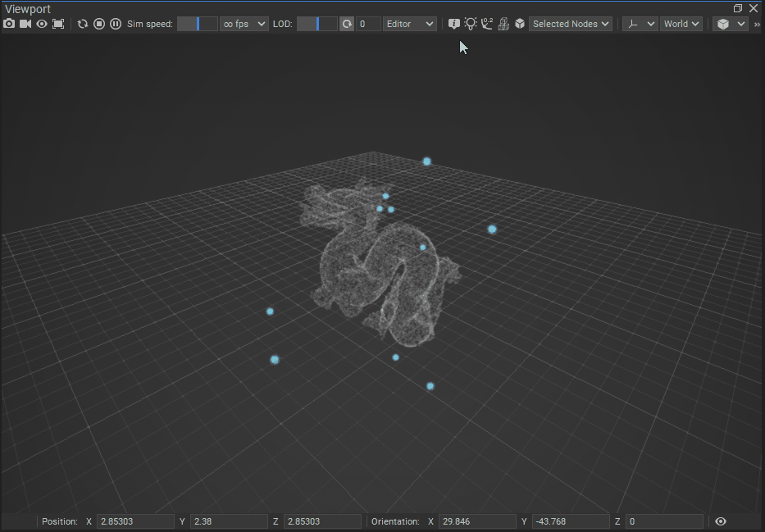Take a viewport screenshot with camera icon
Screen dimensions: 765x532
coord(9,24)
